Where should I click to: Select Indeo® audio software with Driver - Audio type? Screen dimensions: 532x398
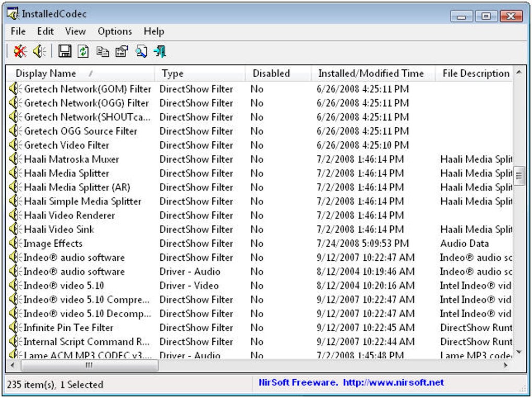74,271
